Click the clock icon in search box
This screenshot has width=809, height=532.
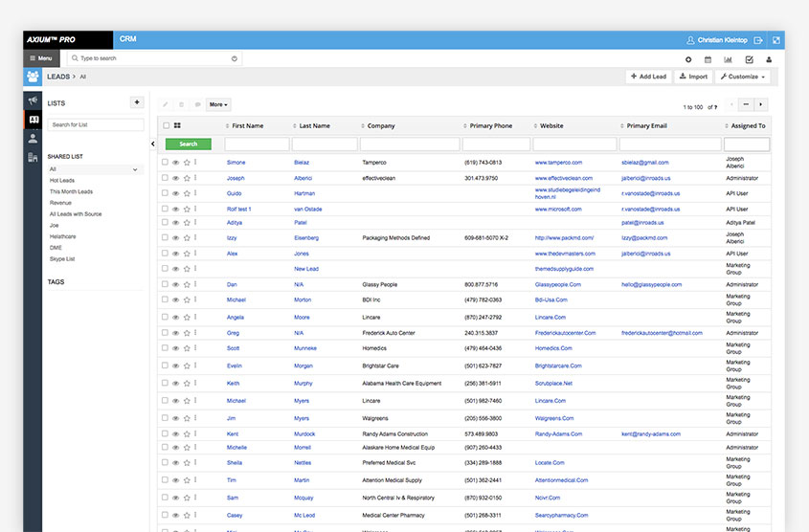(235, 58)
